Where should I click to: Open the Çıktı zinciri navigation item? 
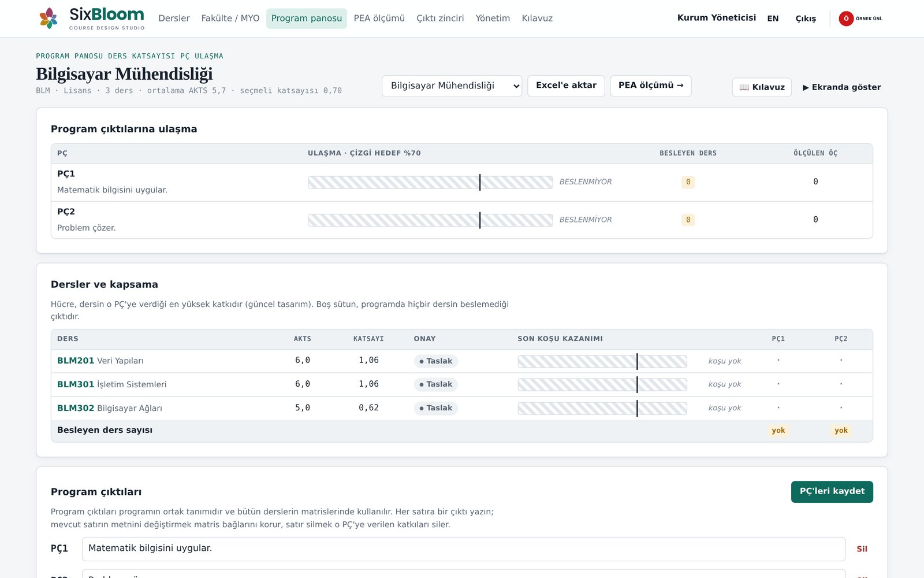(440, 18)
